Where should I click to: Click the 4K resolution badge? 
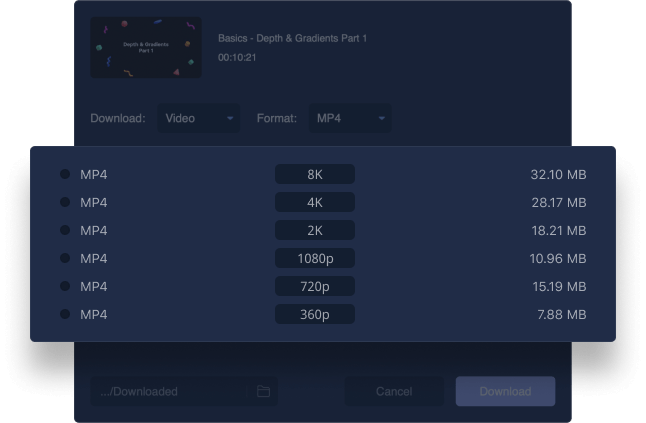tap(315, 202)
